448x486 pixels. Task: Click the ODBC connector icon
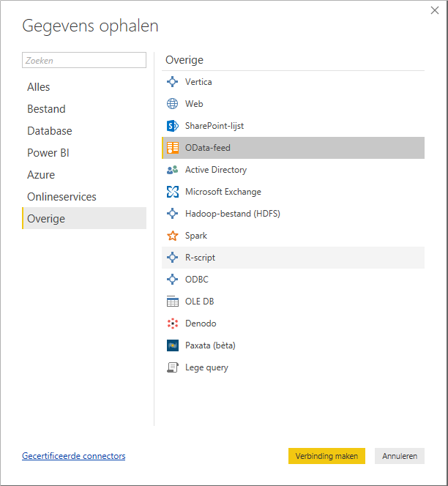point(172,280)
